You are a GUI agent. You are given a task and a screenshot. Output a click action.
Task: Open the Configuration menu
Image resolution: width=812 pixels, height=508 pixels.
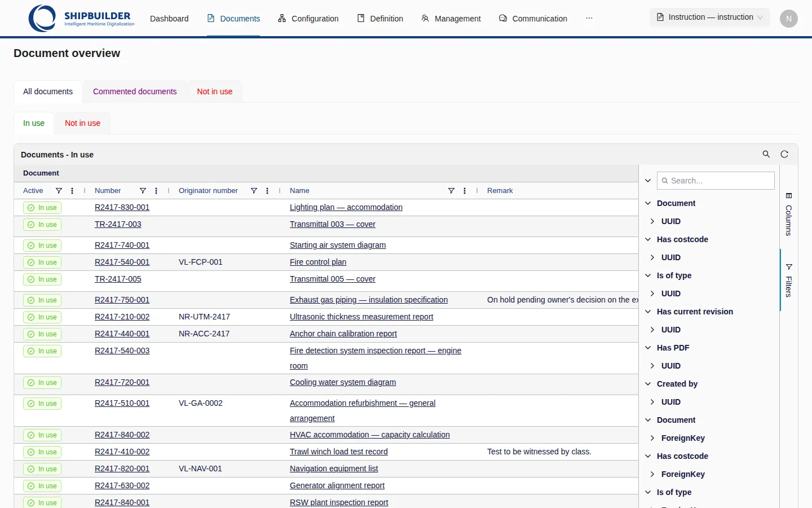(x=308, y=19)
